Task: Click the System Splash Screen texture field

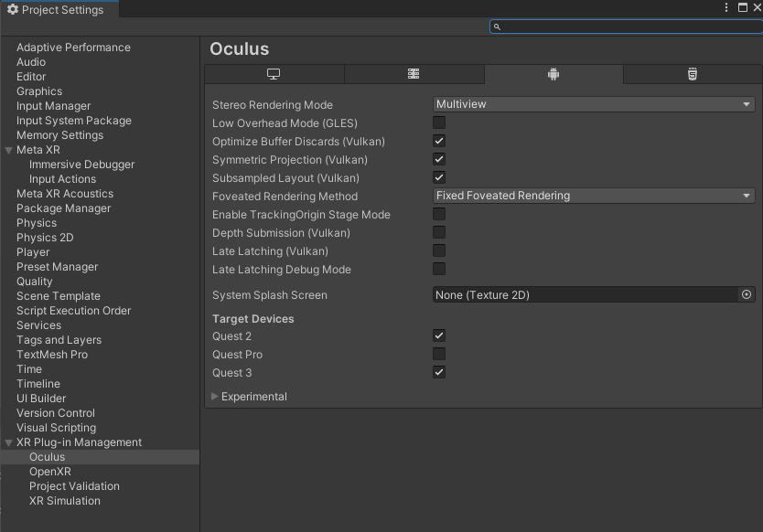Action: [586, 294]
